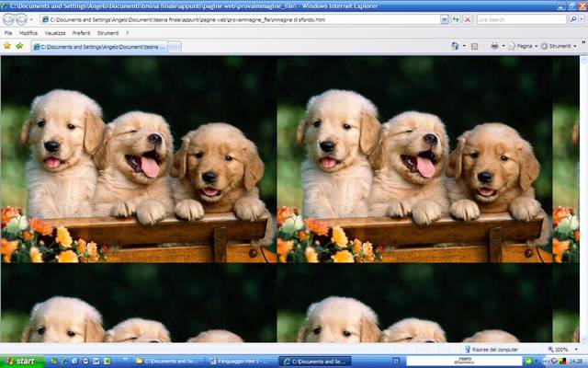
Task: Expand the Home button dropdown arrow
Action: pos(464,46)
